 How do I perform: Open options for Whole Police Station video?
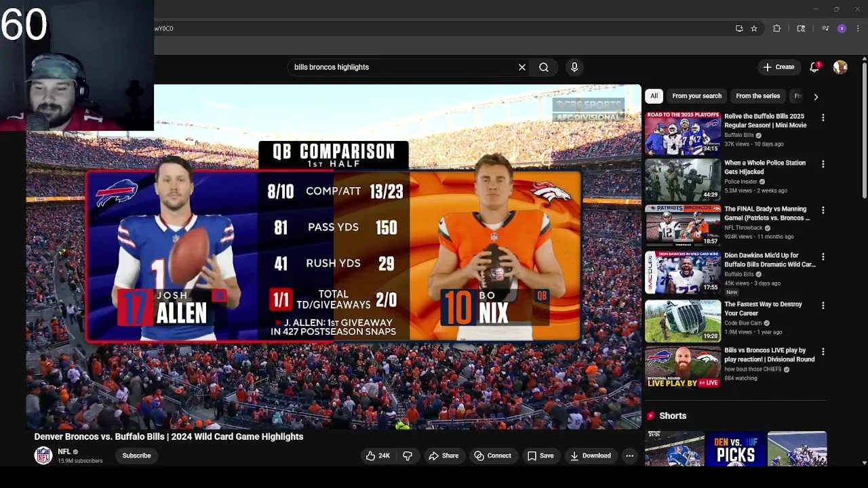823,164
